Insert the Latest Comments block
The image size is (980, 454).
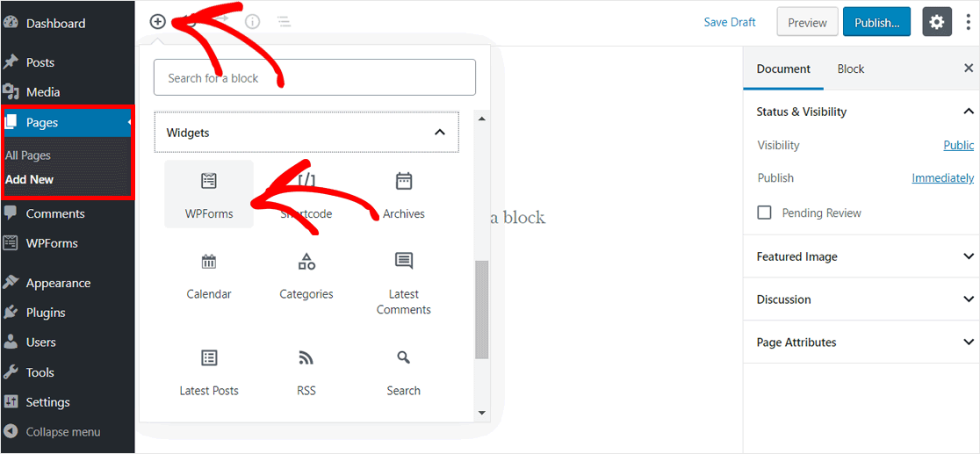(x=404, y=284)
